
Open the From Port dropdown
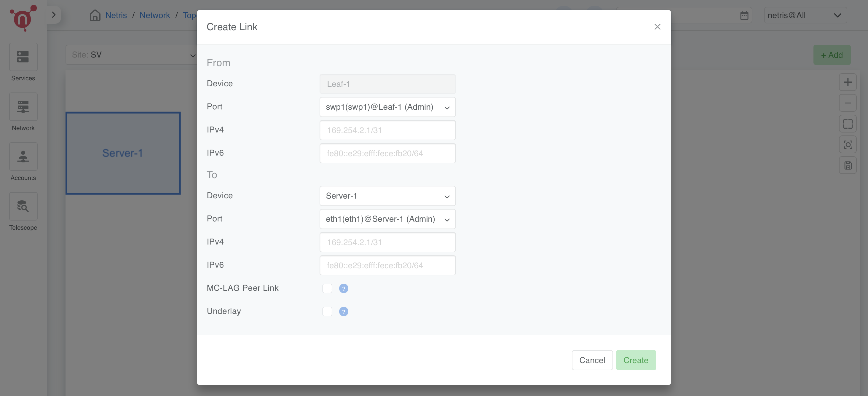pos(447,107)
